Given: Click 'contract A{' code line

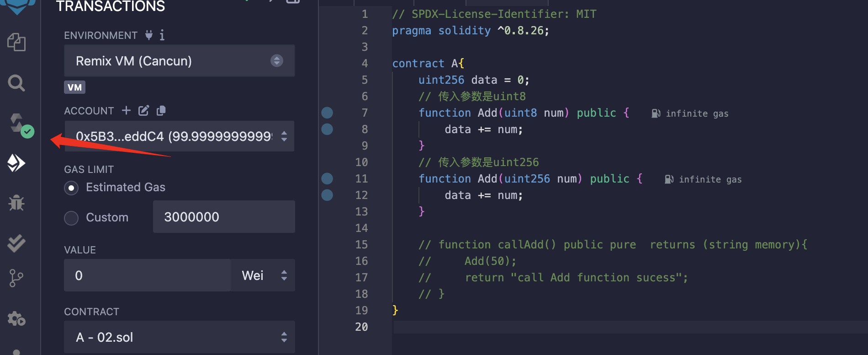Looking at the screenshot, I should click(x=428, y=64).
